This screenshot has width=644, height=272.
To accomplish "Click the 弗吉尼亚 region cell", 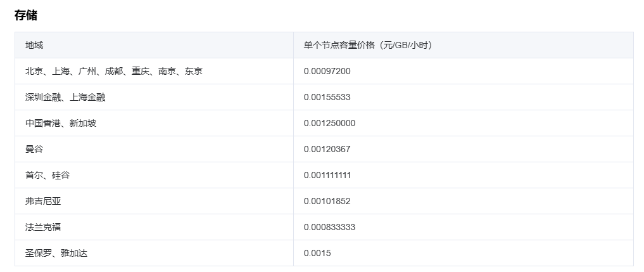I will coord(43,201).
